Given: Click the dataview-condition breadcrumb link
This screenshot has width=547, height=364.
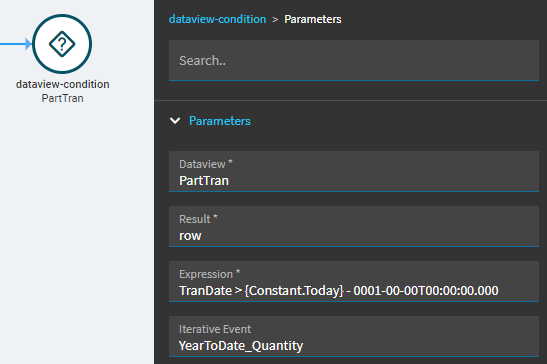Looking at the screenshot, I should [217, 19].
